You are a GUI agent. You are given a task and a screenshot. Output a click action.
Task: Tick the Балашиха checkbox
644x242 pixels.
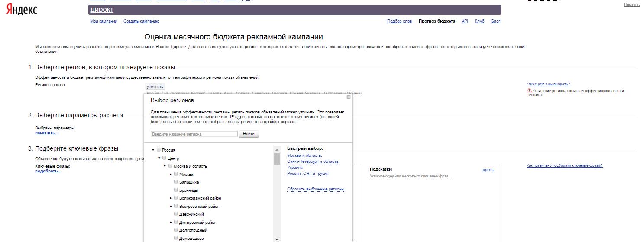pos(176,182)
